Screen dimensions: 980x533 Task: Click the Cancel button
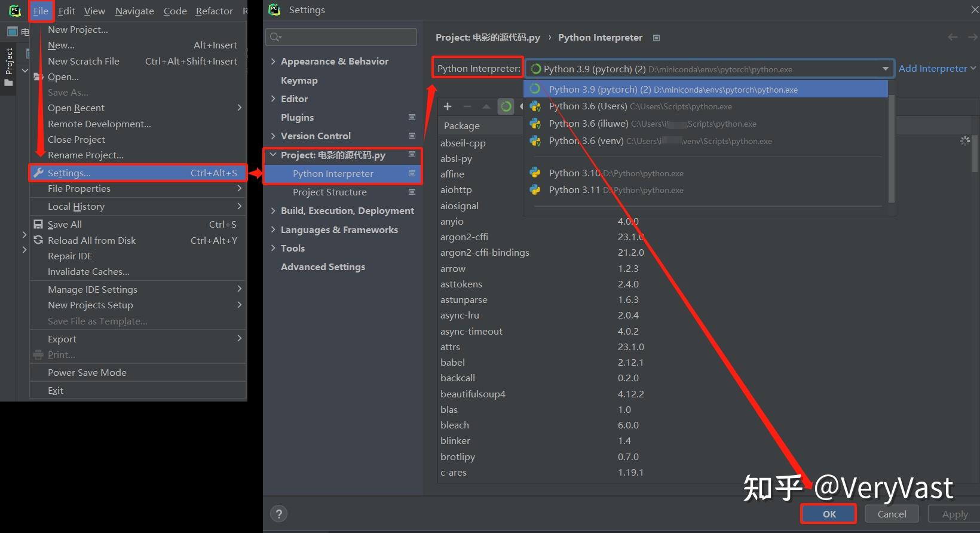click(x=892, y=514)
